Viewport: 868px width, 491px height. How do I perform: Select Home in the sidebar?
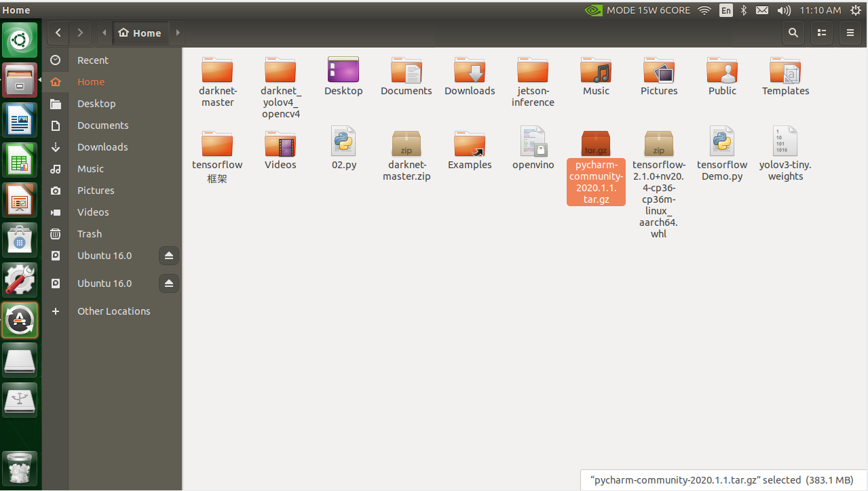tap(112, 82)
